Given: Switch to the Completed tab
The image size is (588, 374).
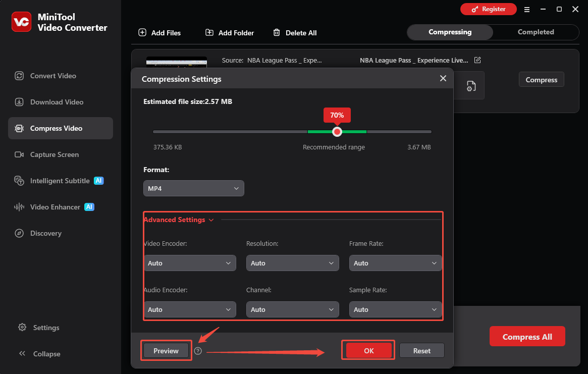Looking at the screenshot, I should point(536,32).
